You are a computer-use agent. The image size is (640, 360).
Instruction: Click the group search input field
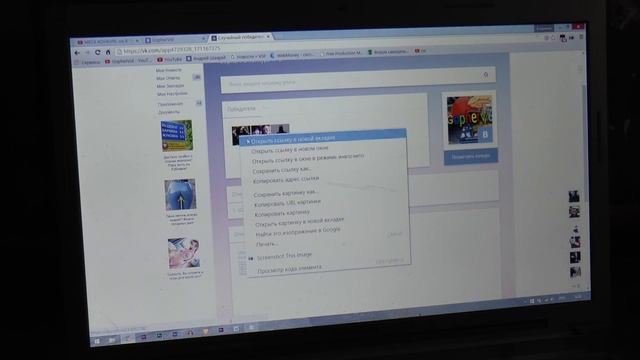pos(358,80)
